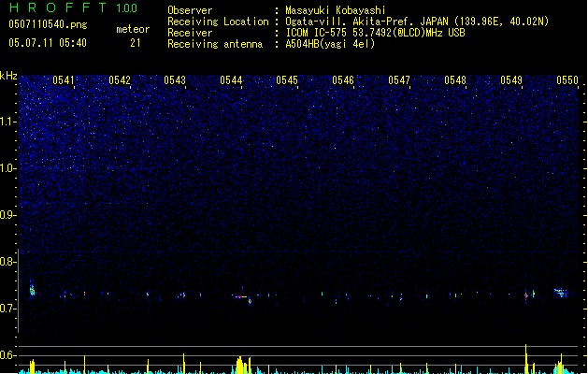Click the 1.0 kHz axis label
Viewport: 588px width, 374px height.
tap(7, 168)
